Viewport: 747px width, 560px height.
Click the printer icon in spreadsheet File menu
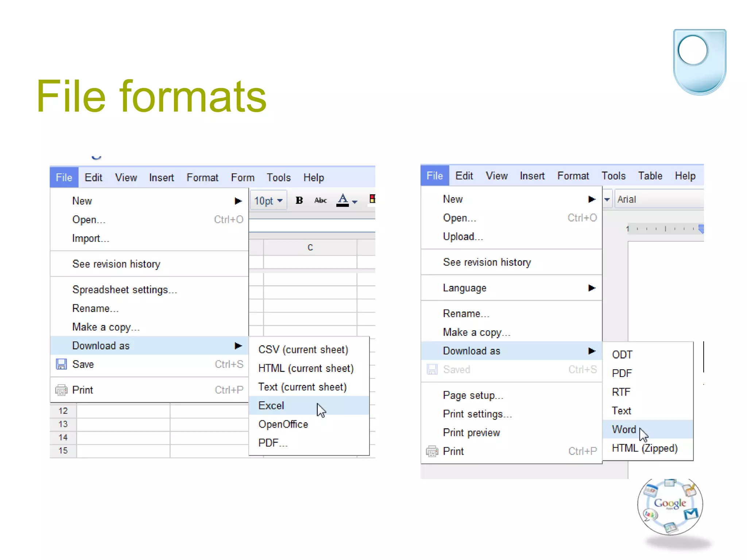click(x=61, y=390)
